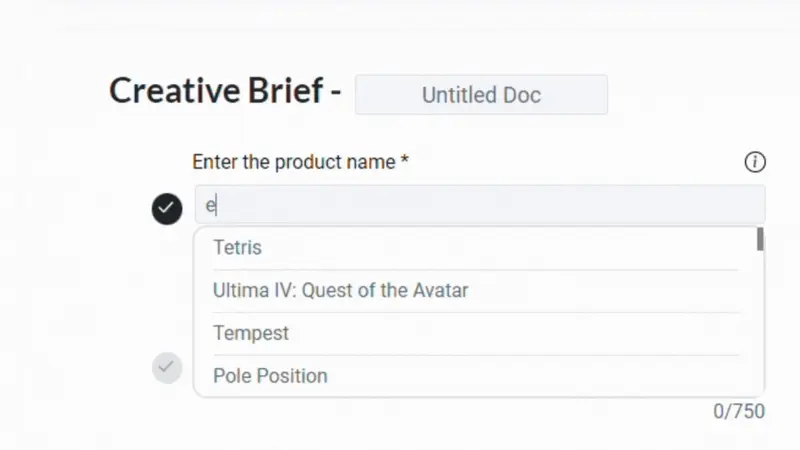This screenshot has height=450, width=800.
Task: Choose Ultima IV: Quest of the Avatar
Action: pos(340,291)
